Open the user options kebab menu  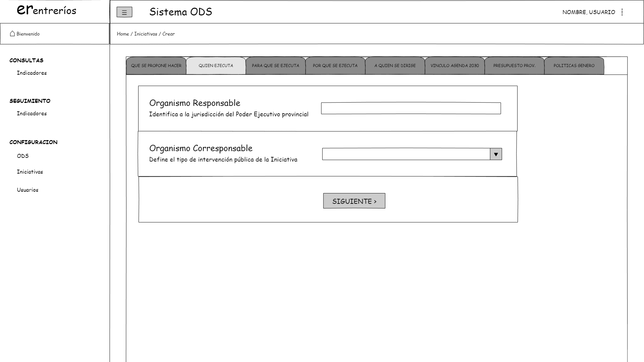622,12
